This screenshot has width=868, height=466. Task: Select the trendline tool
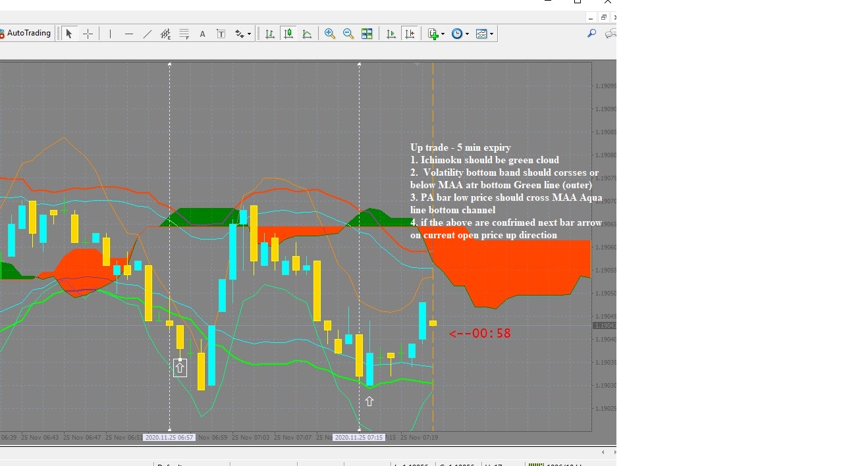147,34
